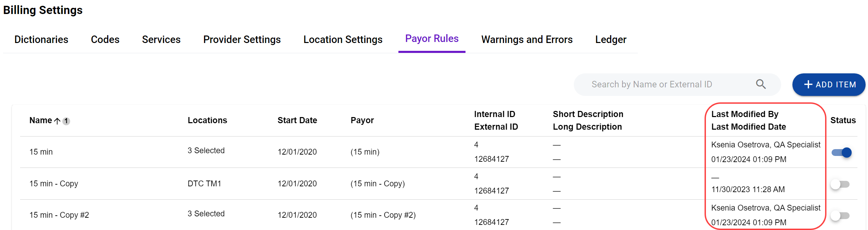868x230 pixels.
Task: Click the ascending sort arrow beside Name
Action: coord(57,121)
